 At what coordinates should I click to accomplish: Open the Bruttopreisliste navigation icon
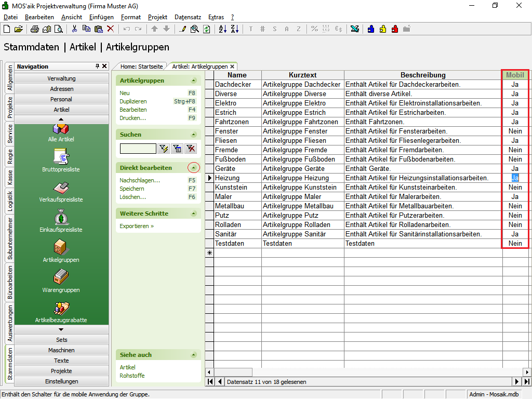pyautogui.click(x=61, y=156)
